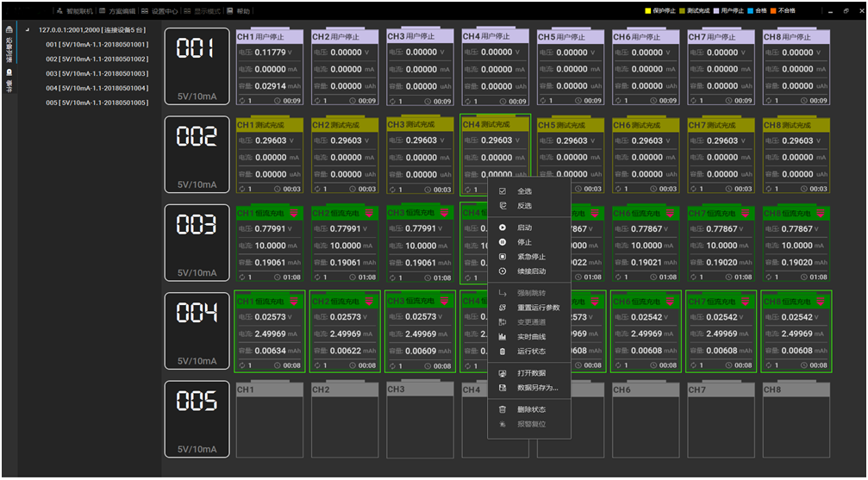Click the 续接启动 resume icon
This screenshot has height=480, width=868.
click(503, 271)
